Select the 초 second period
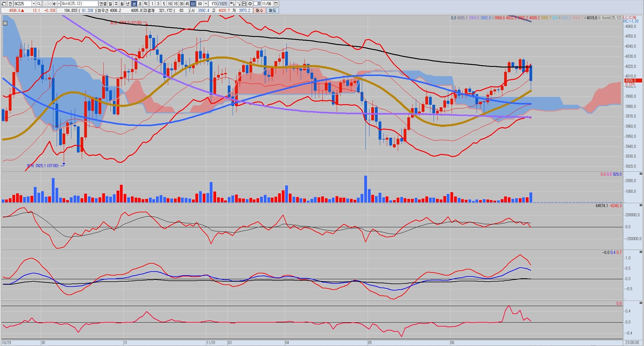The image size is (644, 346). tap(140, 4)
